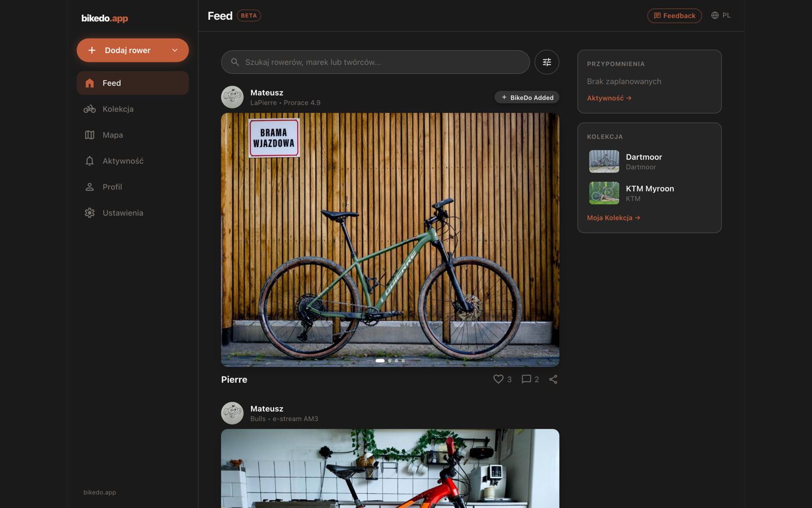Follow the Moja Kolekcja link
The width and height of the screenshot is (812, 508).
(614, 218)
